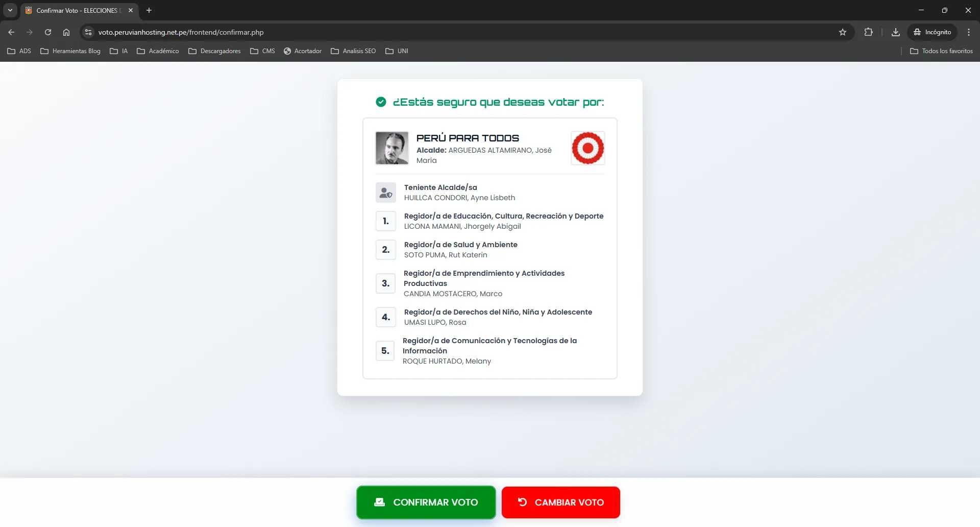Click the site information icon in address bar
Screen dimensions: 980x527
coord(88,32)
